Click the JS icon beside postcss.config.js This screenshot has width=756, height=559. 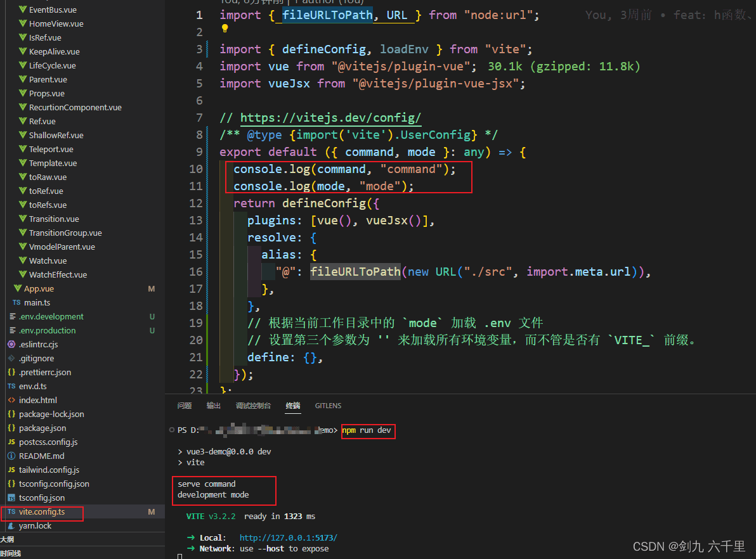coord(11,442)
